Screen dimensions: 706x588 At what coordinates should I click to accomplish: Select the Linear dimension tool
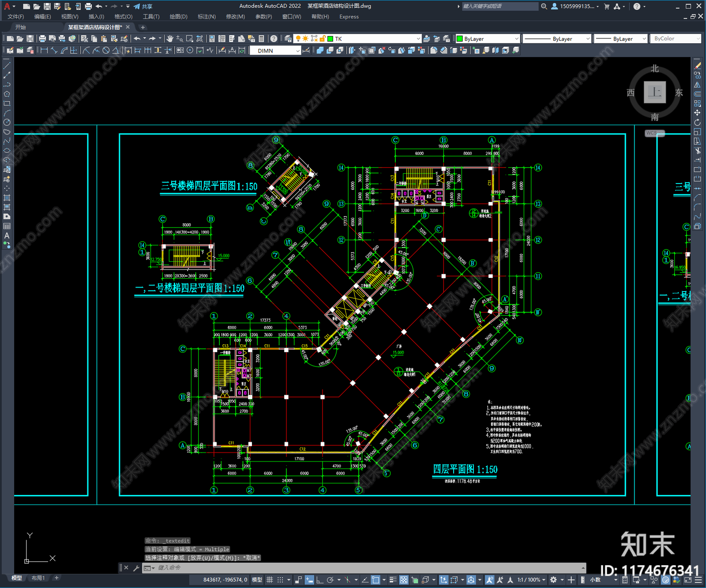point(44,50)
